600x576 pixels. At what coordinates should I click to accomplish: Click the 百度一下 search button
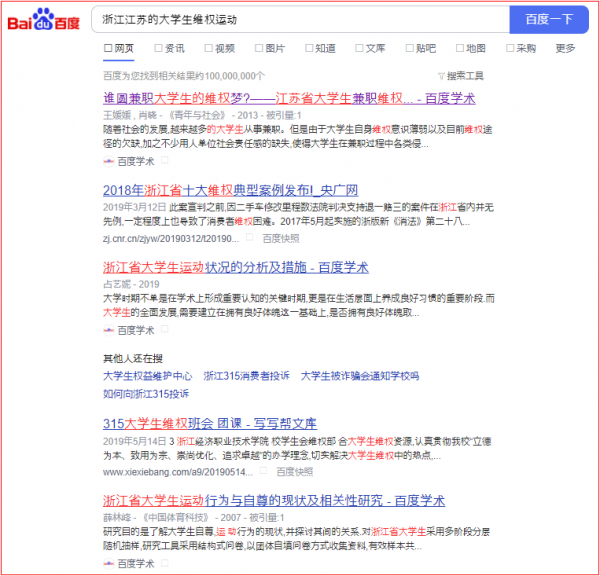tap(549, 19)
